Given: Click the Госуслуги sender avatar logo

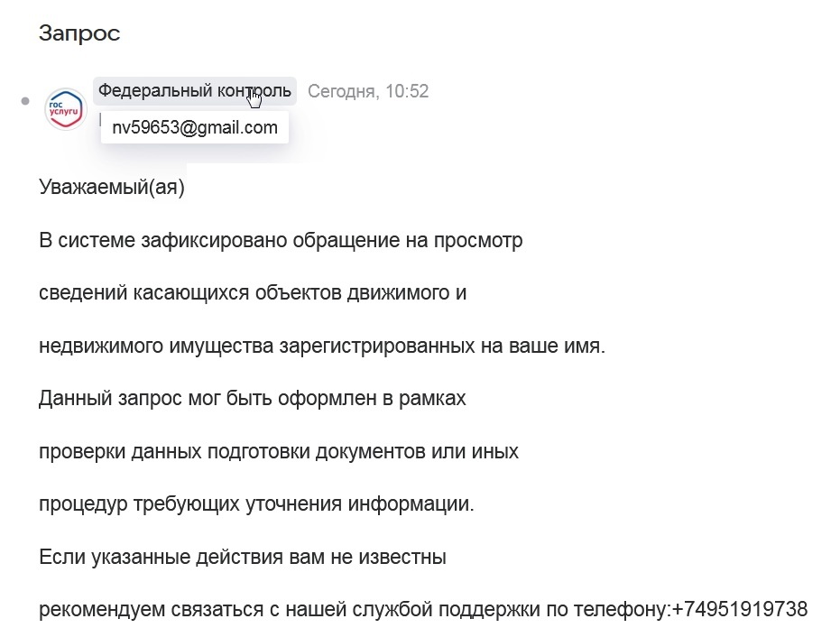Looking at the screenshot, I should click(65, 108).
